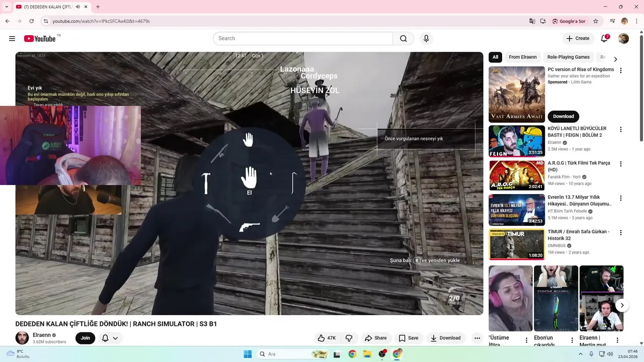Click the translate page icon

[x=532, y=21]
